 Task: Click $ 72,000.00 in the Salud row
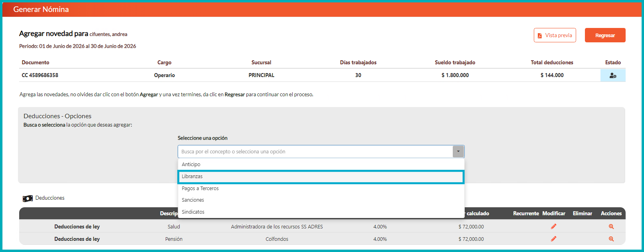[471, 227]
